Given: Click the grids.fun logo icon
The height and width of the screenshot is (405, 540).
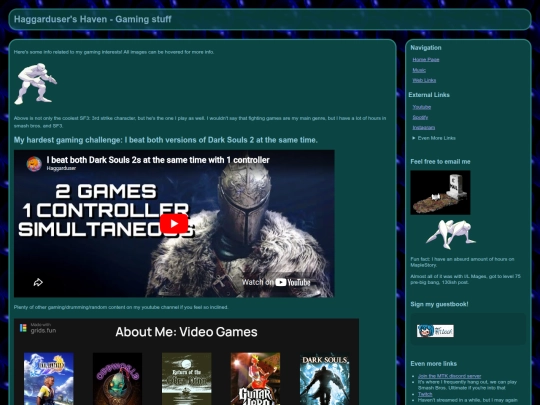Looking at the screenshot, I should (23, 328).
